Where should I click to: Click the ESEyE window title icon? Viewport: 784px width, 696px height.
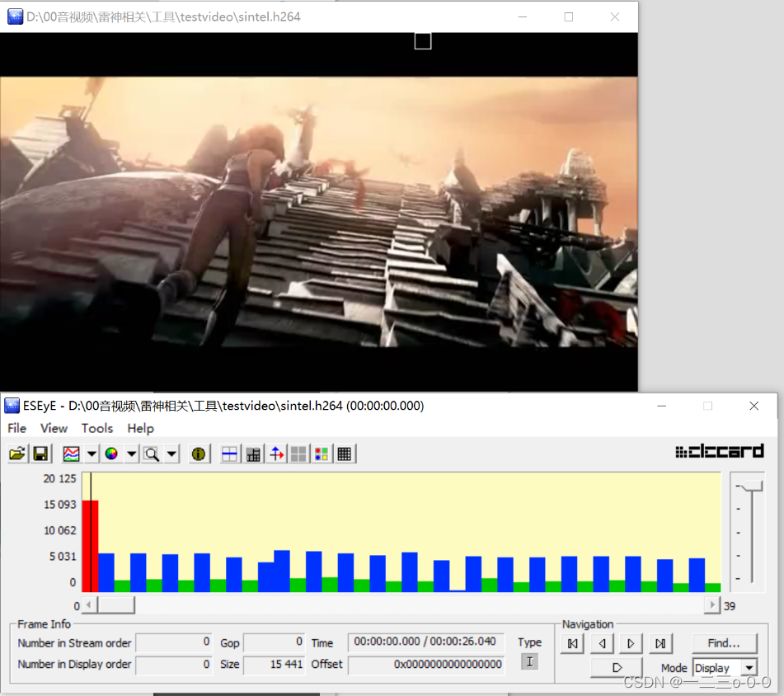point(12,406)
